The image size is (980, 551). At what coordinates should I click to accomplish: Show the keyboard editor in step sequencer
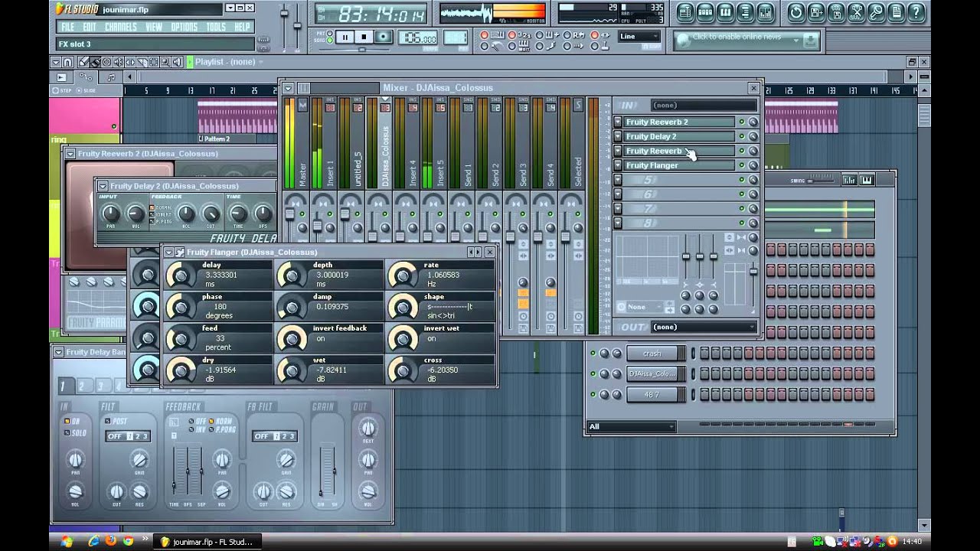[x=867, y=180]
